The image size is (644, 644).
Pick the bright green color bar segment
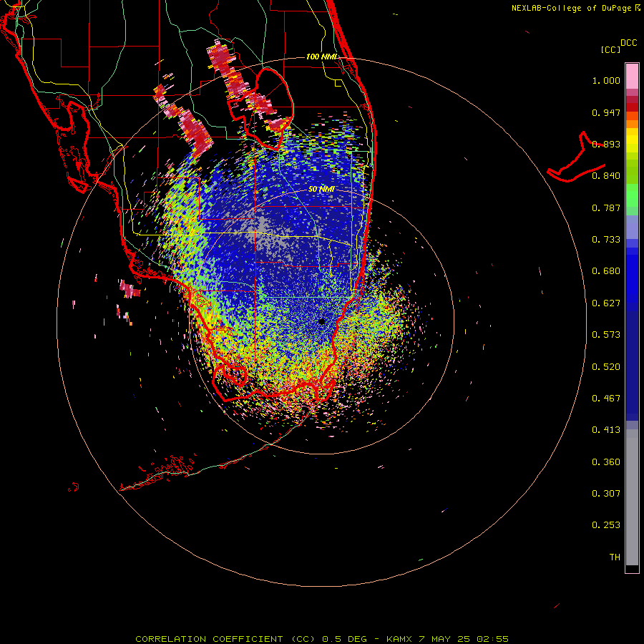[x=632, y=195]
